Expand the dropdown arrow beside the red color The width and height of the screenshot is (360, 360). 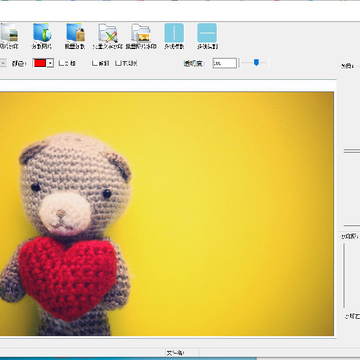coord(50,63)
